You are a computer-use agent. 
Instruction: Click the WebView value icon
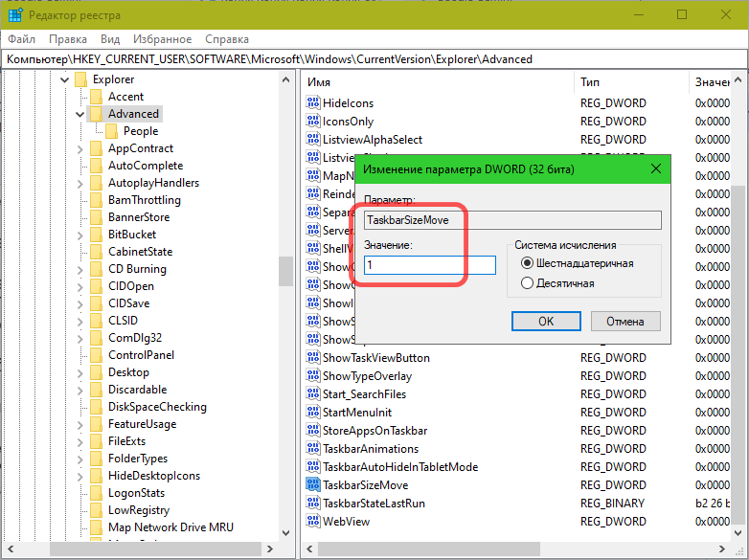pyautogui.click(x=313, y=522)
